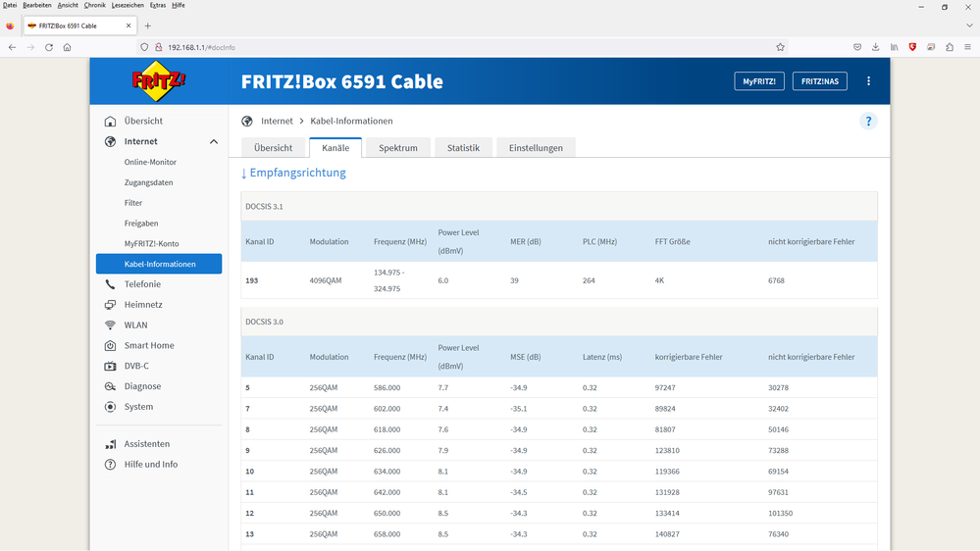Click the 4096QAM modulation cell

click(326, 281)
